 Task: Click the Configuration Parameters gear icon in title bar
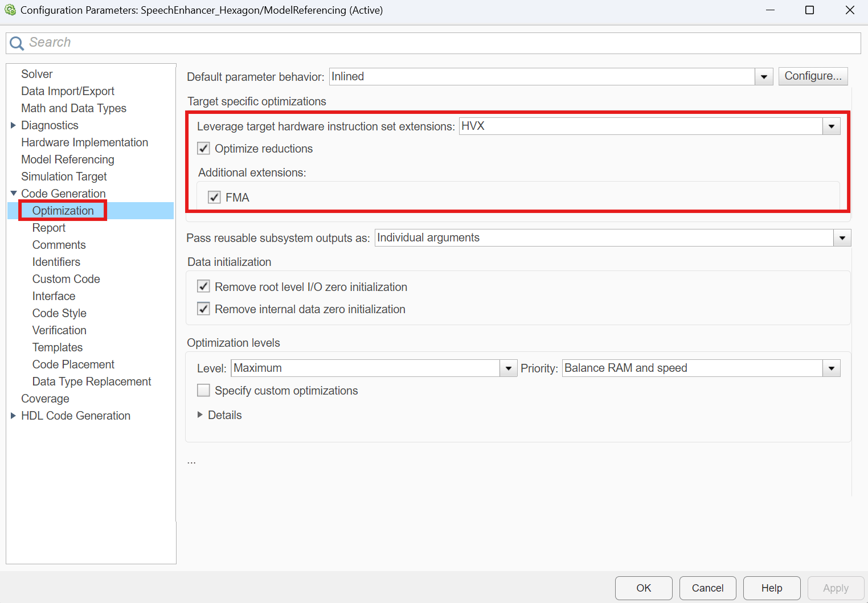click(10, 10)
